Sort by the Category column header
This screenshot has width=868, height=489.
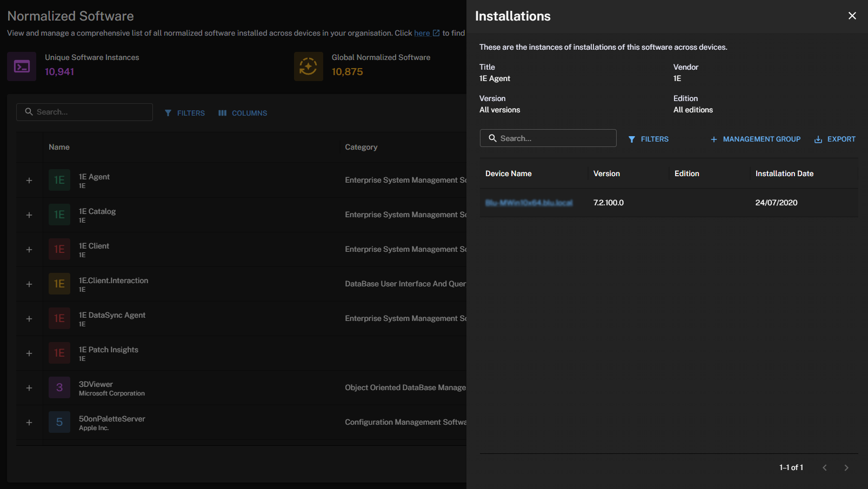click(361, 147)
